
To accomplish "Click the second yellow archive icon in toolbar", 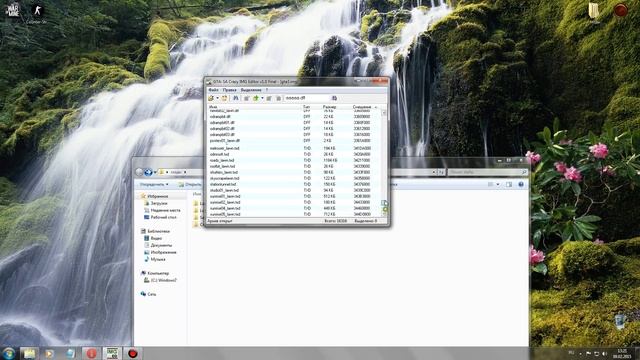I will click(224, 98).
